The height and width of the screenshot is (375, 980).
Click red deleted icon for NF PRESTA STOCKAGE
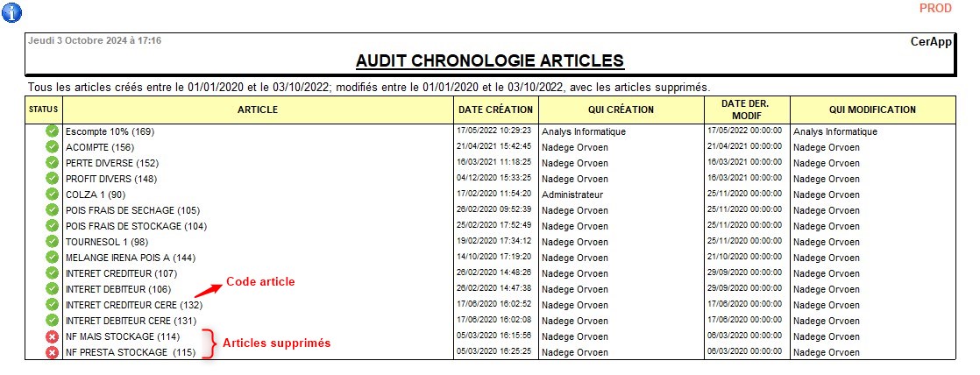point(52,352)
